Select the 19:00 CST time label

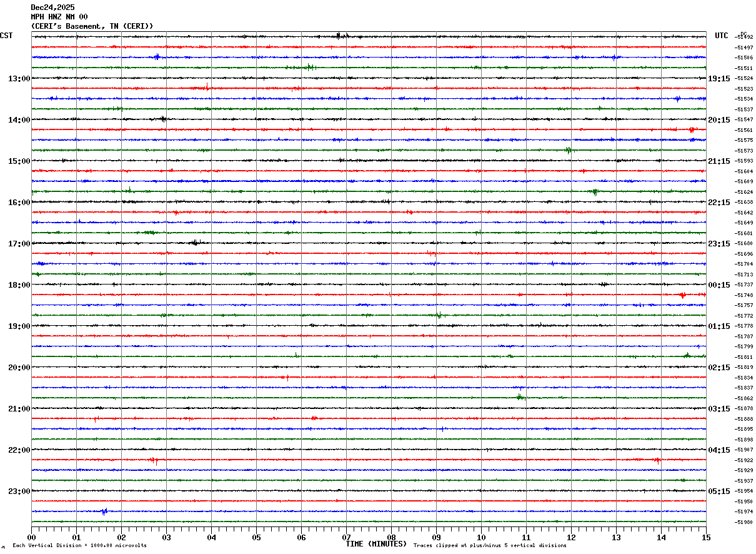coord(19,326)
